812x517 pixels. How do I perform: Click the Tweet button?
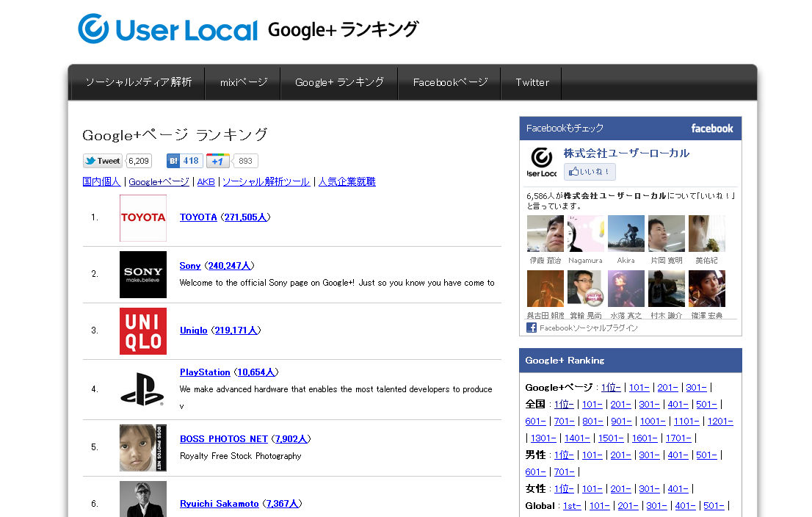tap(103, 161)
